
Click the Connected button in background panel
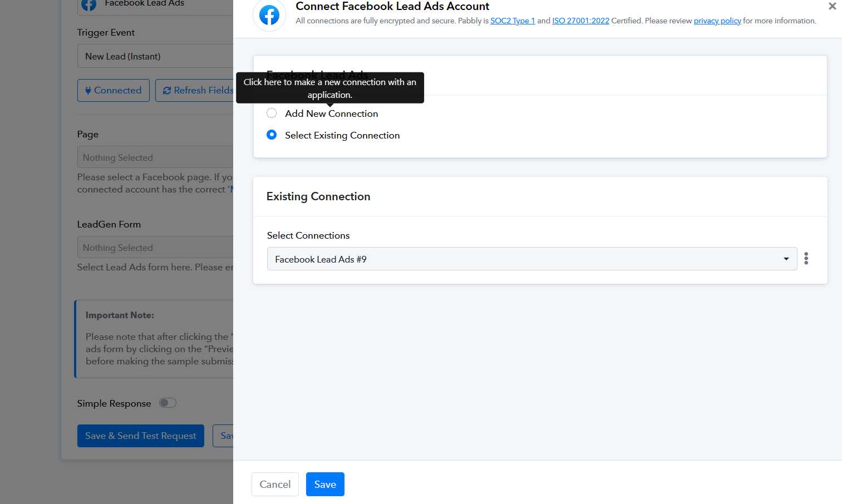coord(114,90)
